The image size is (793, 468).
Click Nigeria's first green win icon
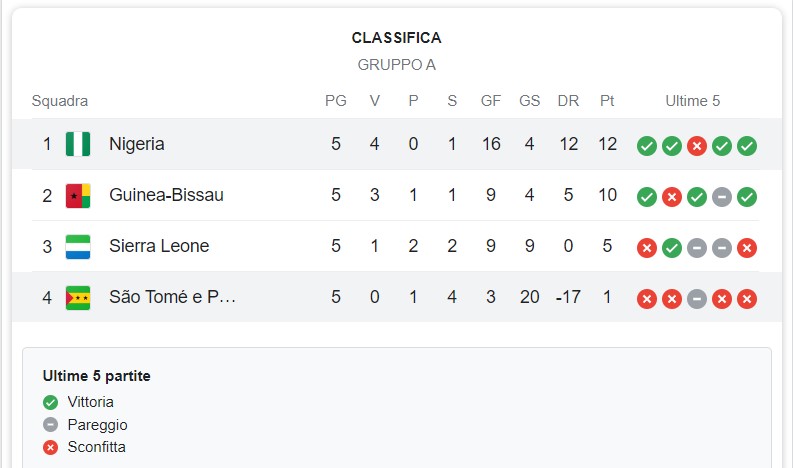pos(647,146)
